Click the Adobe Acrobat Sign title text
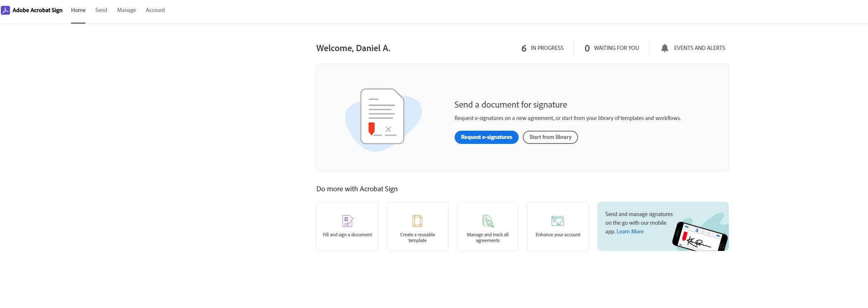This screenshot has width=868, height=308. 38,10
